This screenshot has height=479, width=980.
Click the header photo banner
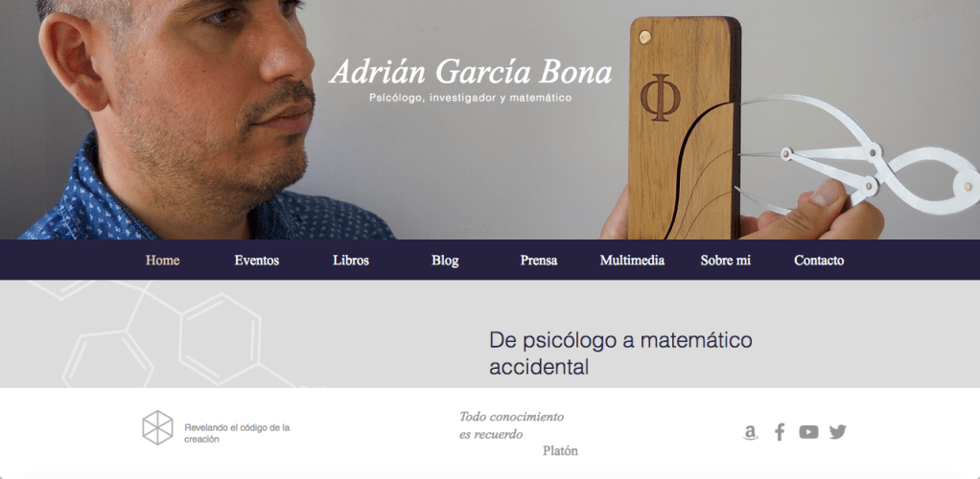click(490, 120)
